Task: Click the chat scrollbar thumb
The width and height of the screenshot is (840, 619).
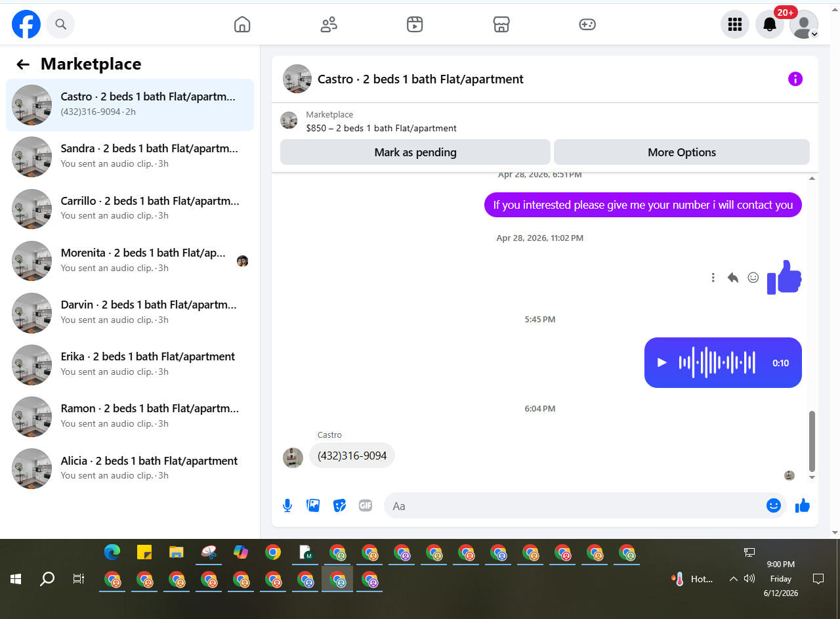Action: (812, 441)
